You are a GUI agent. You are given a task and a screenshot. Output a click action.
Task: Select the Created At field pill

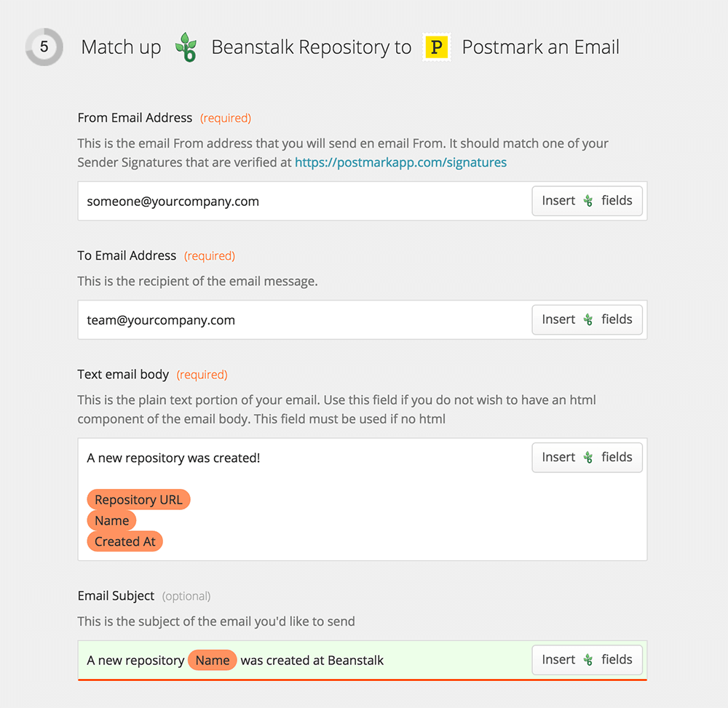[x=124, y=541]
